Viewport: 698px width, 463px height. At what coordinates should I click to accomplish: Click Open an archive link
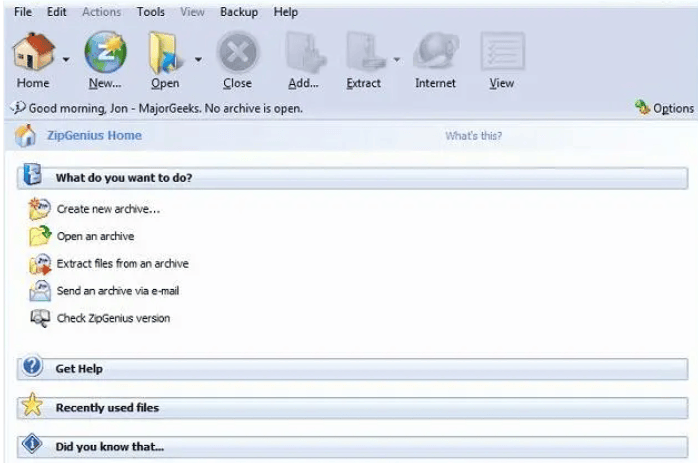[x=95, y=236]
